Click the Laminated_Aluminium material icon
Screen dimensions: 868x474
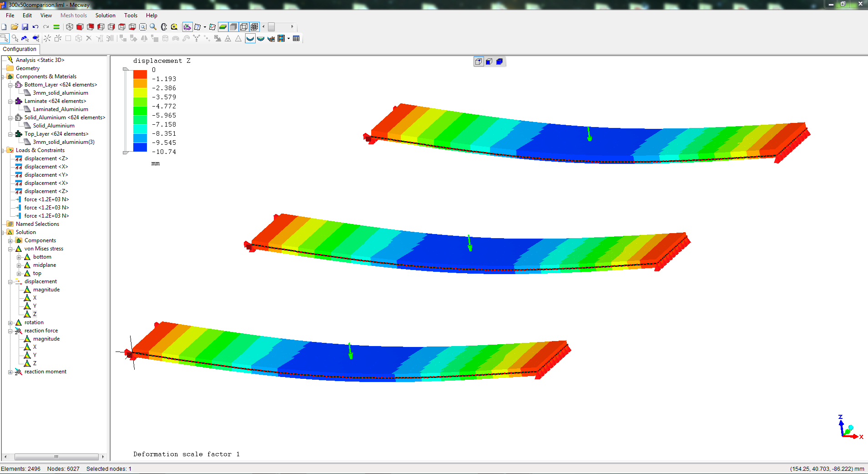click(x=27, y=109)
